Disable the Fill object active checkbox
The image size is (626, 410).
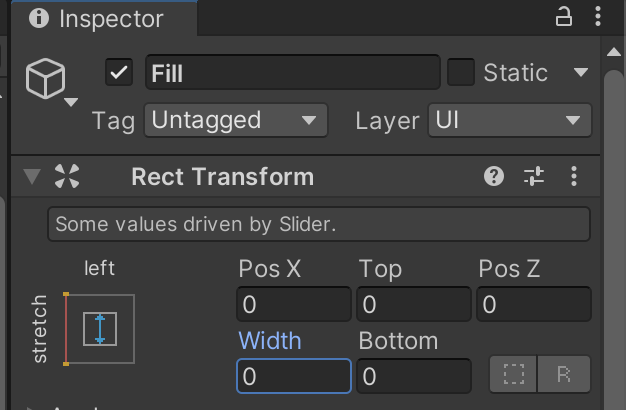coord(119,73)
